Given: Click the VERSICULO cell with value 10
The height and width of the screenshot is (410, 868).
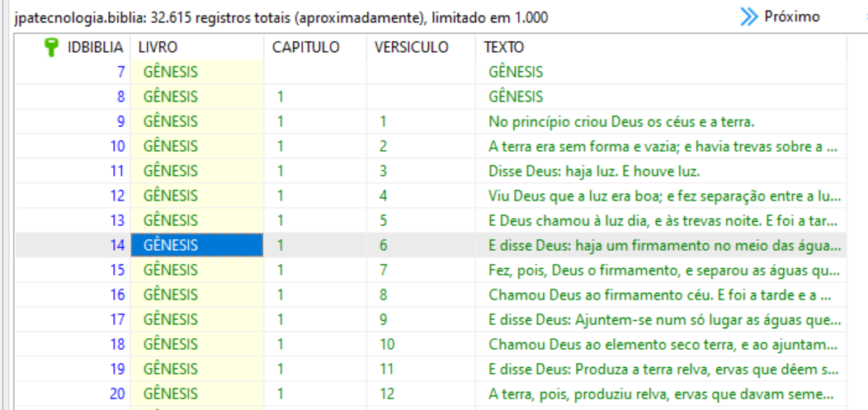Looking at the screenshot, I should coord(387,344).
